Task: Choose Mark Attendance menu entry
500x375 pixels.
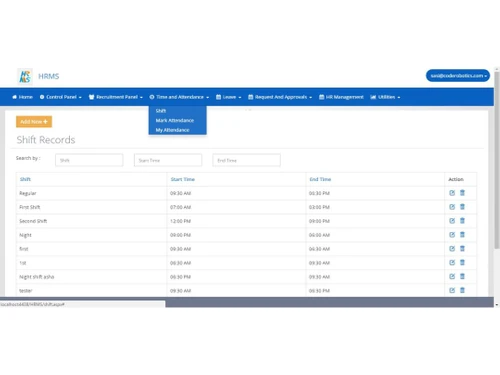Action: (x=175, y=120)
